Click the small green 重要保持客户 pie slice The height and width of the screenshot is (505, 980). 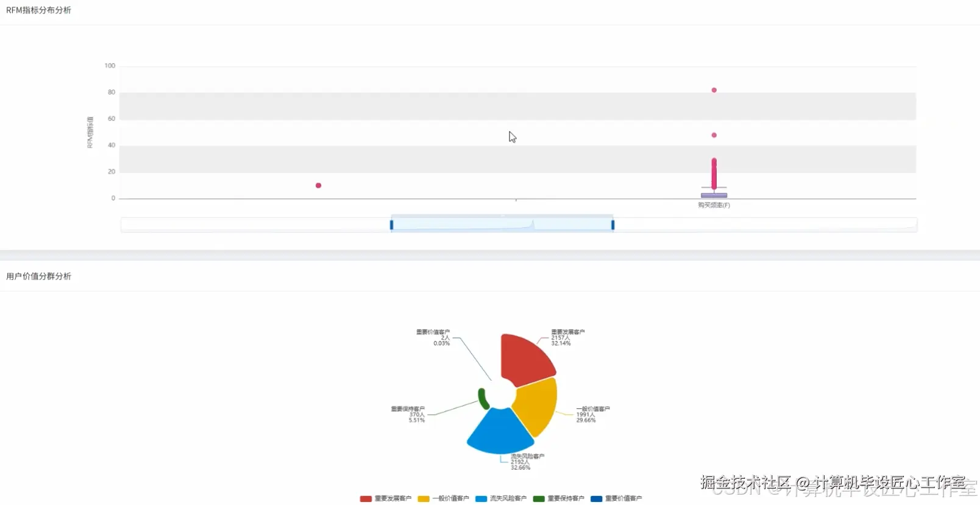[483, 399]
